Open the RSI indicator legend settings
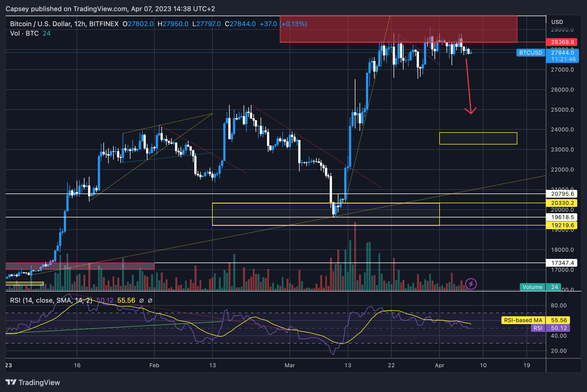 point(51,300)
